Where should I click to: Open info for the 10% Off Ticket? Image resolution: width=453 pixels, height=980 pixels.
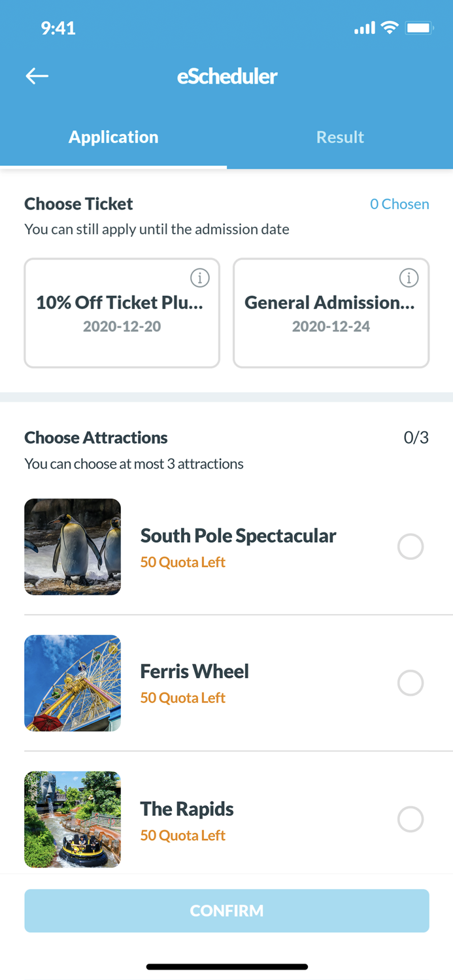point(200,277)
